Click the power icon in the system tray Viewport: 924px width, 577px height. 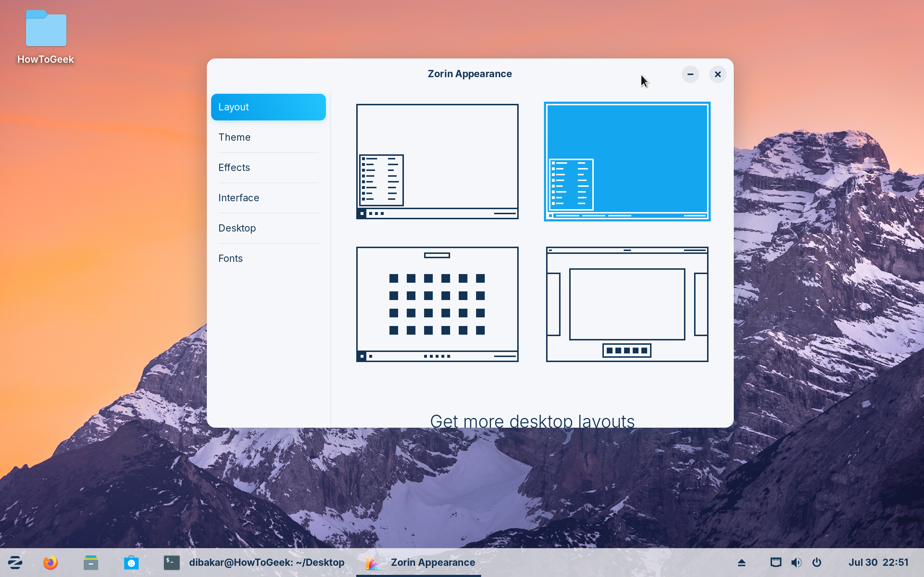coord(817,562)
